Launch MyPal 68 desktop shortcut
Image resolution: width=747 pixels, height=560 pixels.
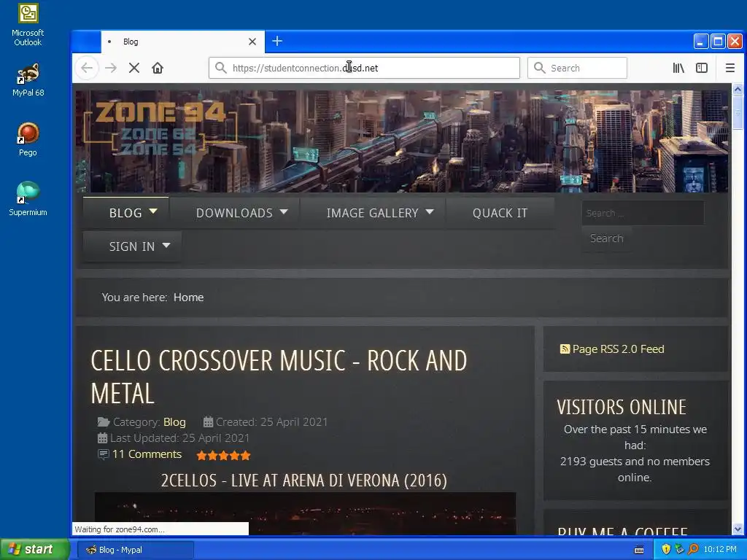(28, 79)
